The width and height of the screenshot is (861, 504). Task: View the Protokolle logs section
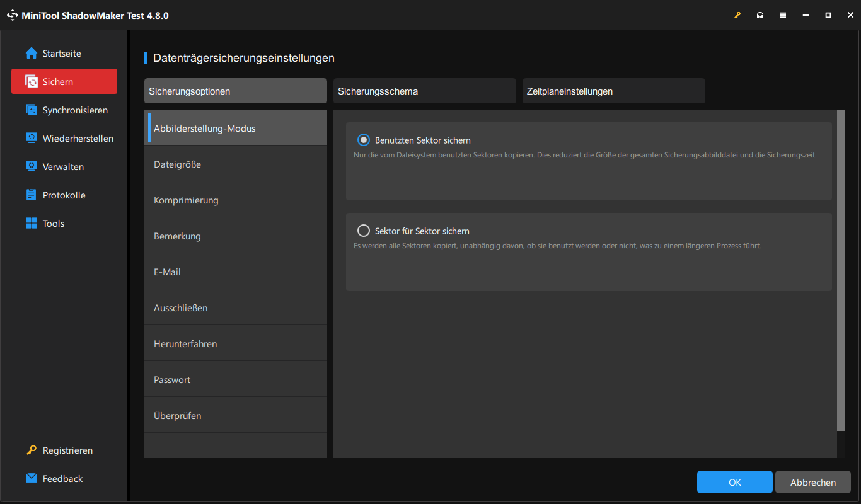coord(63,195)
